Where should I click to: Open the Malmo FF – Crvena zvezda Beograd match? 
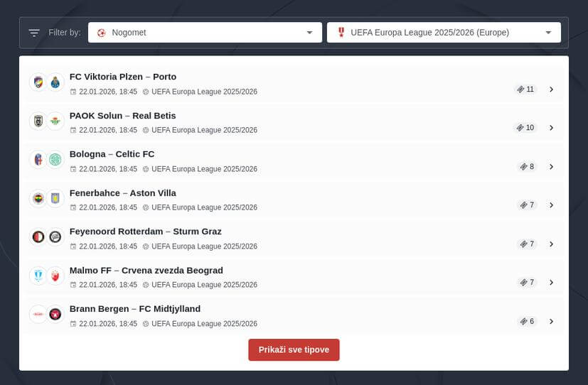click(x=146, y=271)
